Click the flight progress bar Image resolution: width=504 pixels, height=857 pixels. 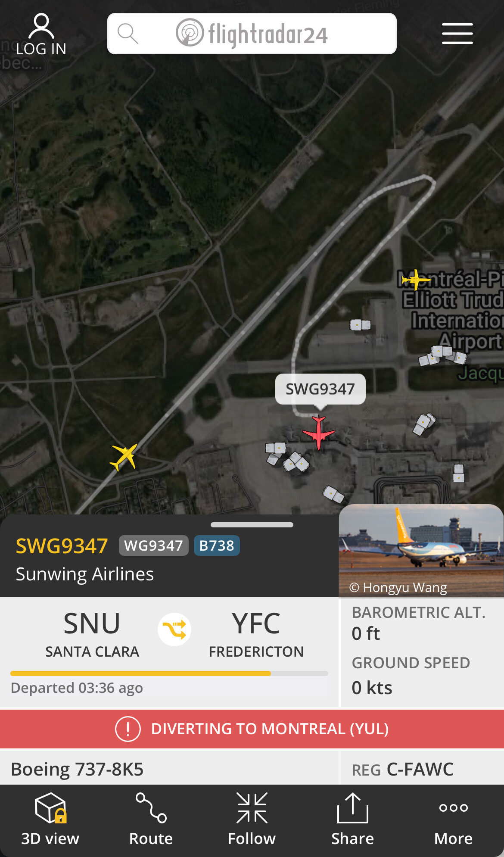(169, 673)
